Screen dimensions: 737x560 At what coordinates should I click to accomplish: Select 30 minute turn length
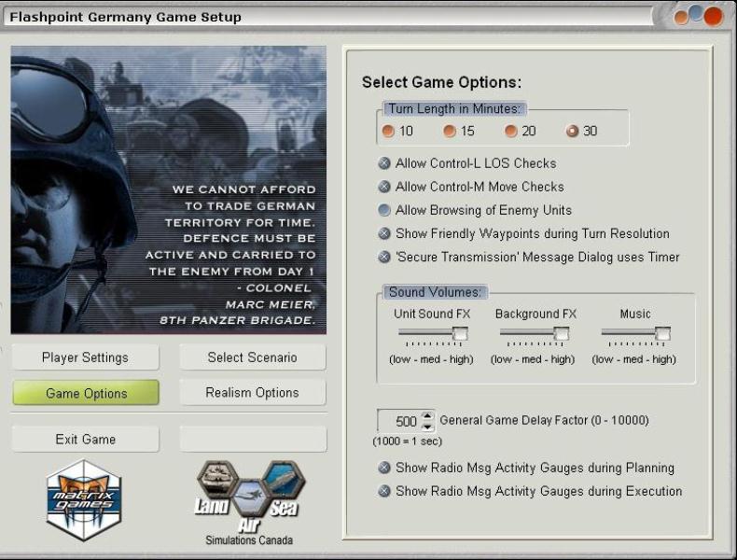pos(573,132)
